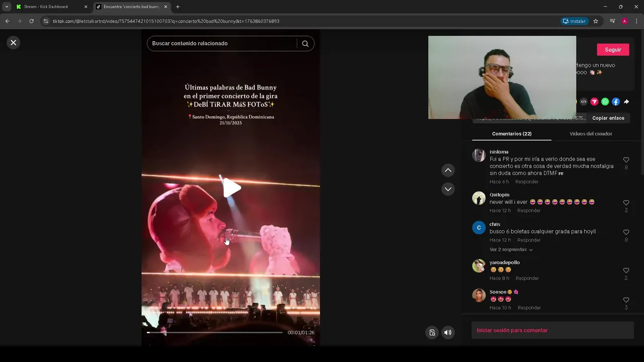The width and height of the screenshot is (644, 362).
Task: Go to next video with down arrow
Action: 448,189
